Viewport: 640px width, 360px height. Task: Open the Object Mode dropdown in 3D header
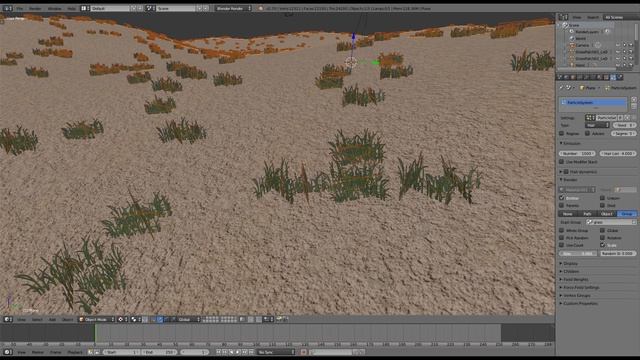pyautogui.click(x=97, y=320)
